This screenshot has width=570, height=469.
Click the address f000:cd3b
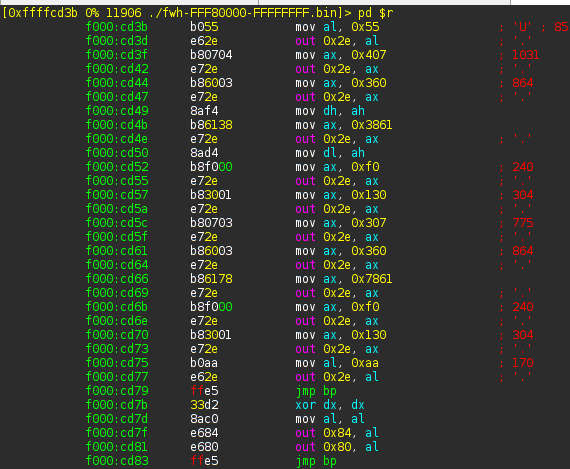point(117,27)
